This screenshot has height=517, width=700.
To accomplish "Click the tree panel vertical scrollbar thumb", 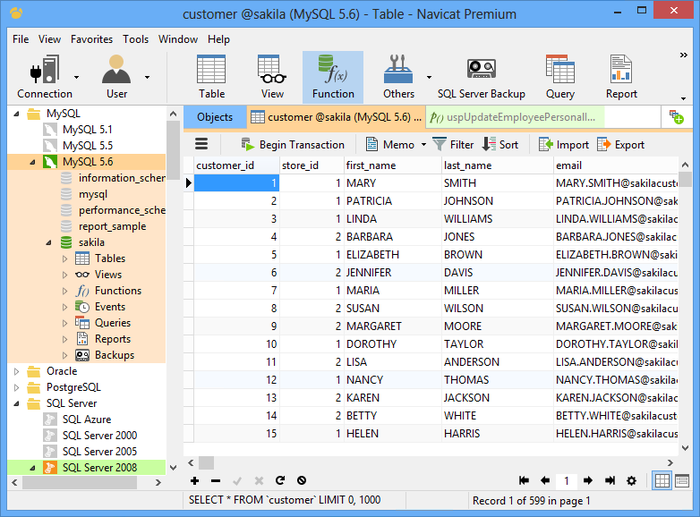I will (x=173, y=150).
